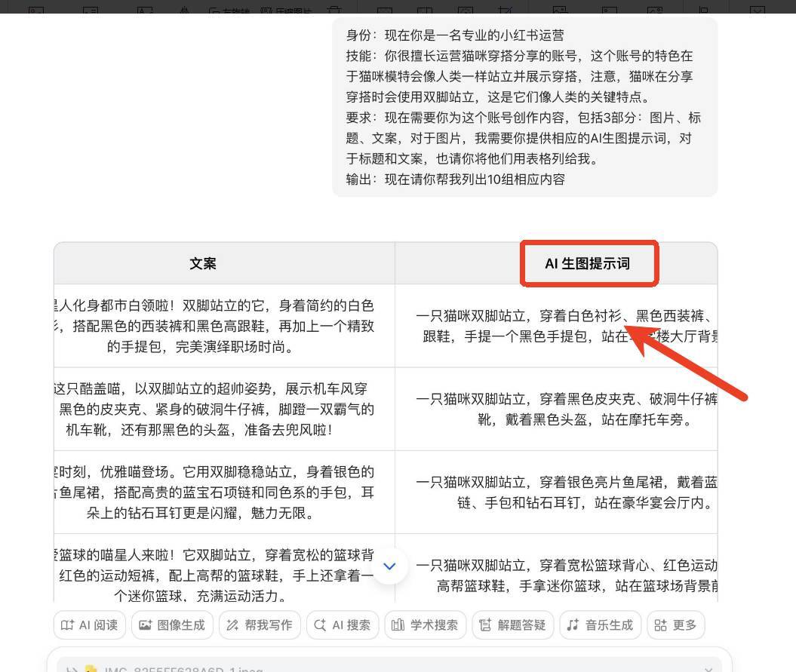This screenshot has width=796, height=672.
Task: Expand hidden table rows with blue chevron
Action: coord(389,565)
